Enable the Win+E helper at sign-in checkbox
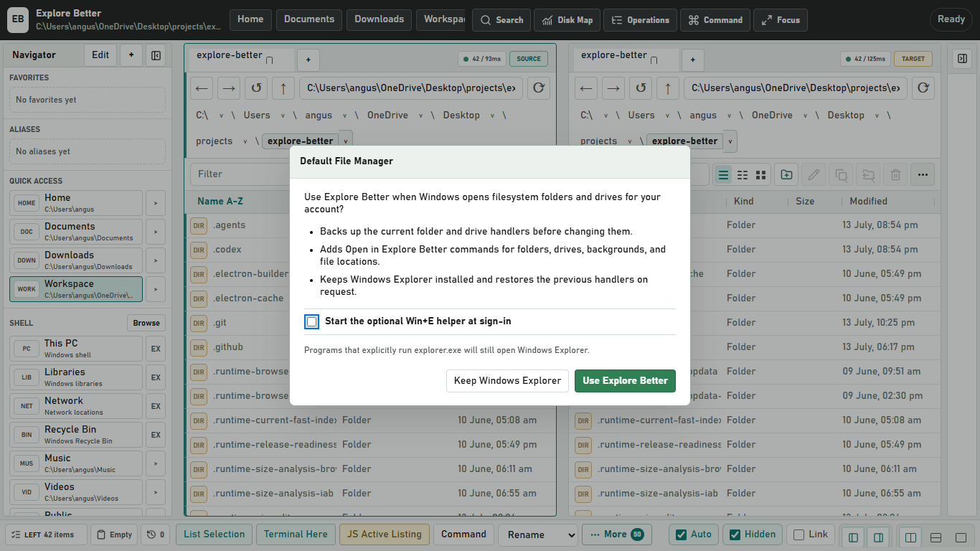 [x=311, y=321]
